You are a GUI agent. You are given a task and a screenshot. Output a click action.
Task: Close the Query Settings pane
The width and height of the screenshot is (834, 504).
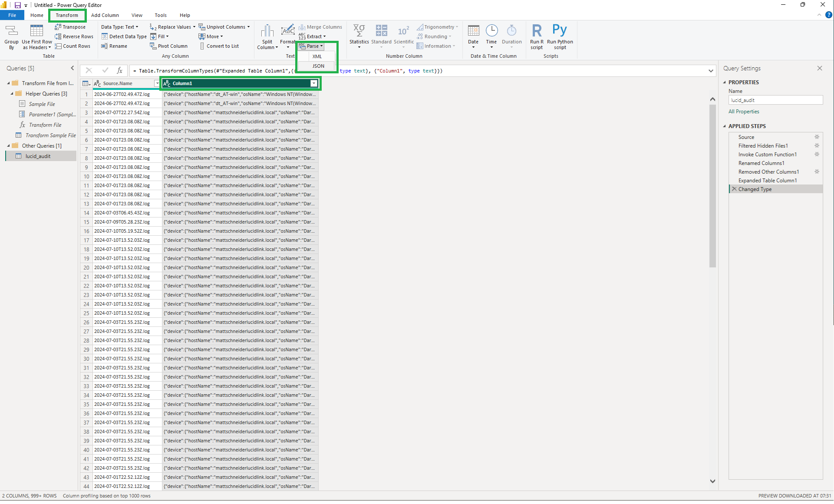pyautogui.click(x=819, y=68)
